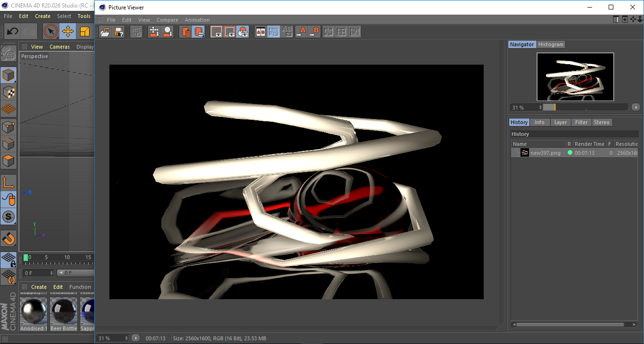Select the Navigator tab
Image resolution: width=644 pixels, height=344 pixels.
click(522, 44)
